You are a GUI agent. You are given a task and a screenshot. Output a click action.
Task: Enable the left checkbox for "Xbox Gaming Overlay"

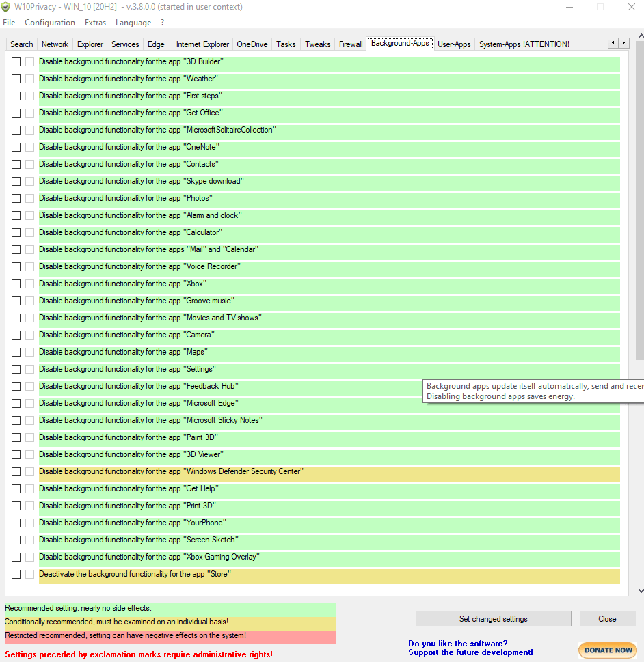click(16, 557)
